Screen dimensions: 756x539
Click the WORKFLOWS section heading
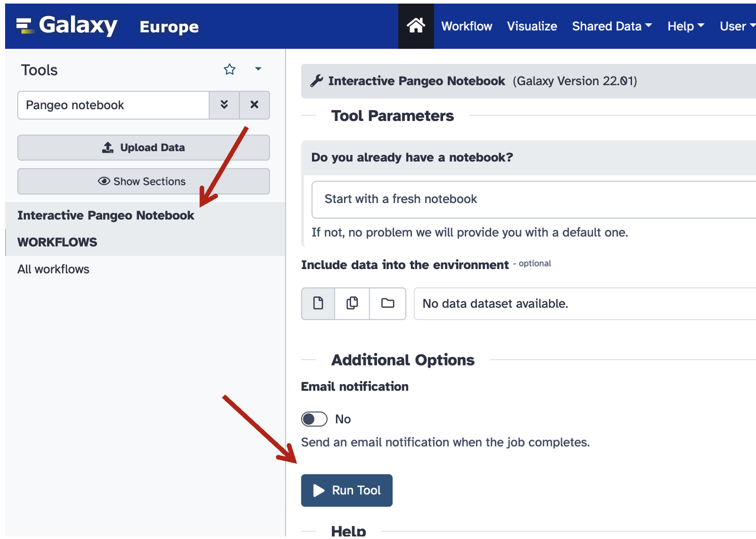(57, 242)
